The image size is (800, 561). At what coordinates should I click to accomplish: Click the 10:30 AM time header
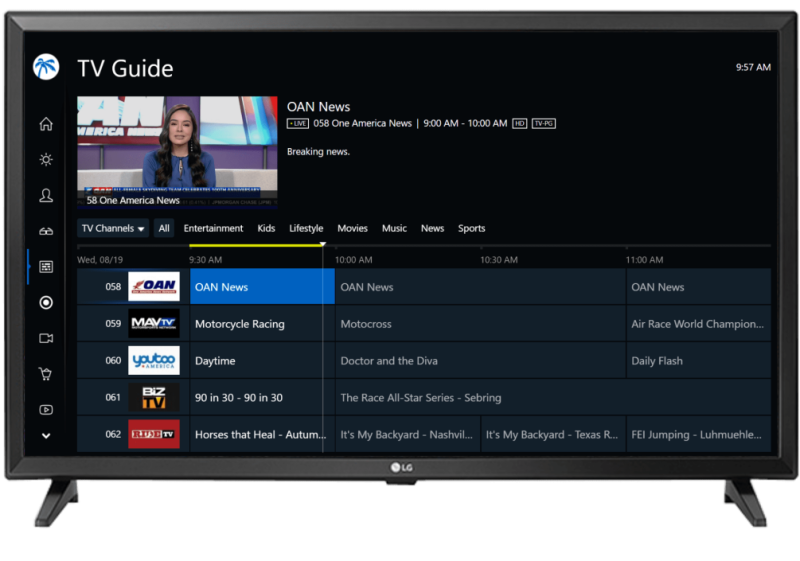click(x=499, y=260)
